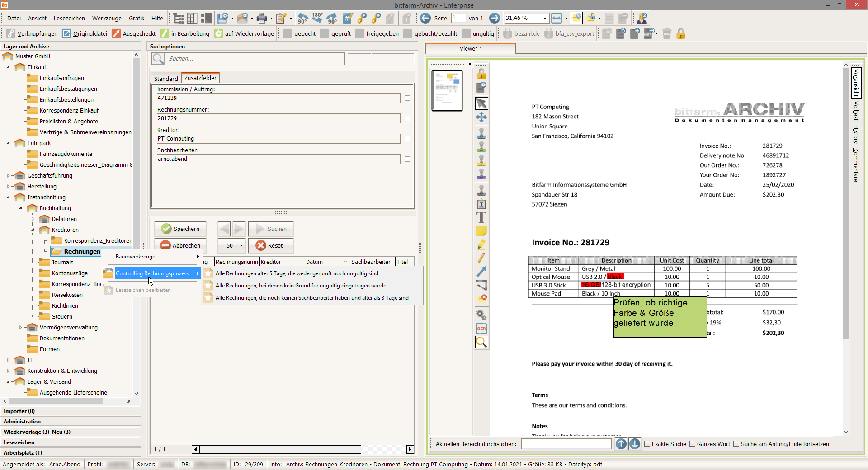Add a yellow sticky note annotation
The width and height of the screenshot is (868, 470).
[x=481, y=231]
